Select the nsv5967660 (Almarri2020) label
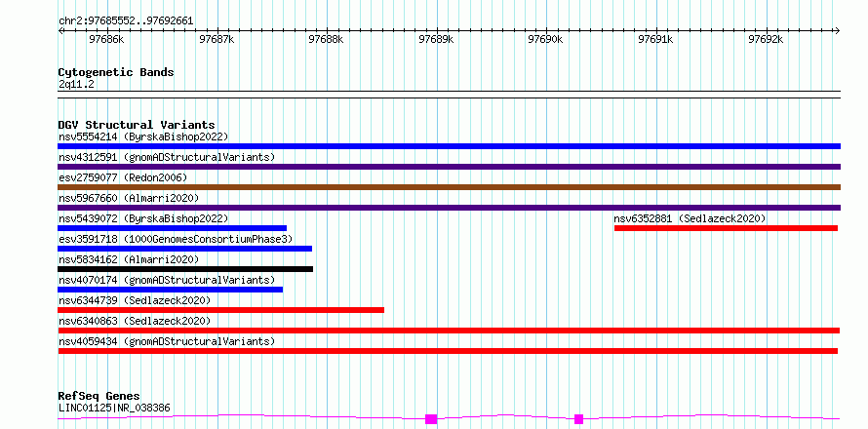Image resolution: width=868 pixels, height=429 pixels. click(x=129, y=198)
